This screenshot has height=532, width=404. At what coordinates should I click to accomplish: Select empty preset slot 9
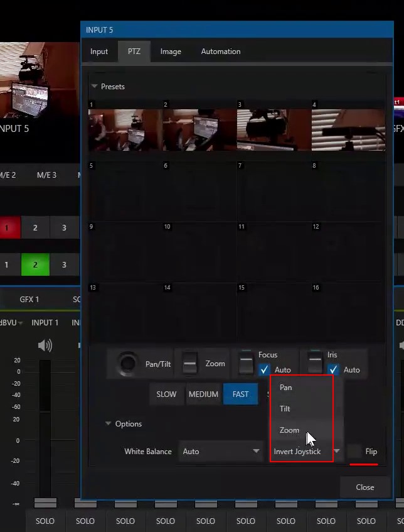[x=125, y=252]
